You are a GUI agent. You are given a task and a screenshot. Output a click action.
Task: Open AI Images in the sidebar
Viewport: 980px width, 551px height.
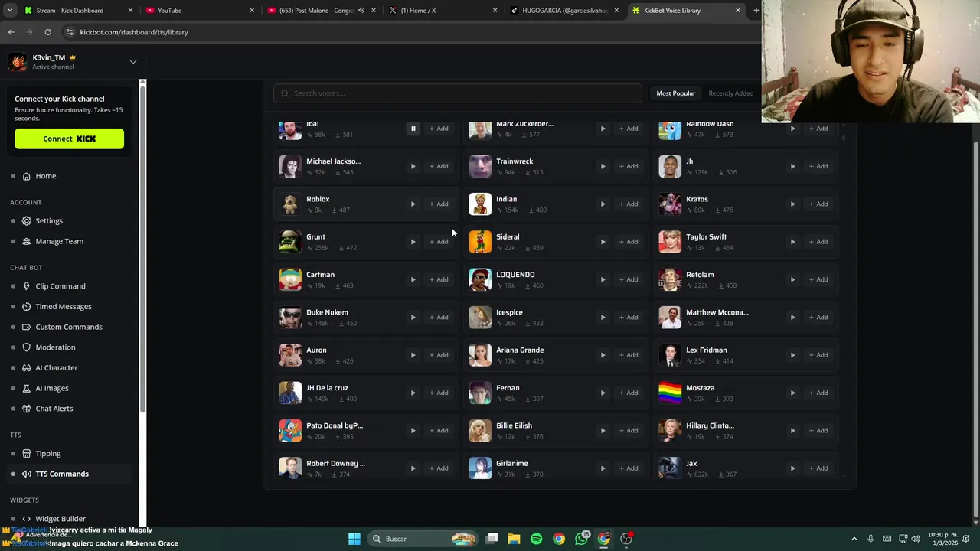pos(51,388)
